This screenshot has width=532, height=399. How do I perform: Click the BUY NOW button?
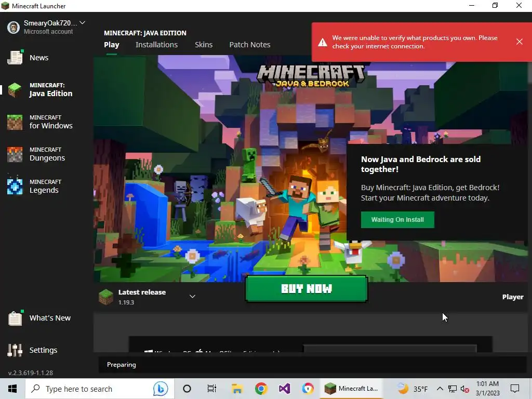click(x=307, y=289)
